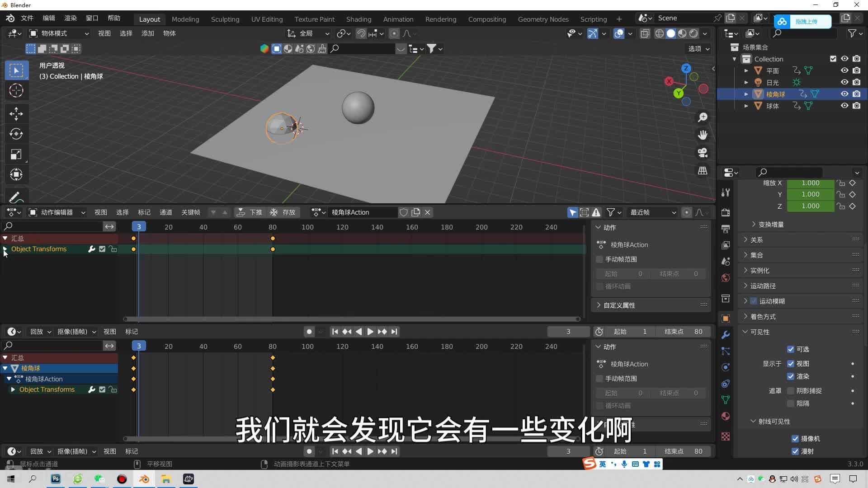Click 缩放 X value slider field
The height and width of the screenshot is (488, 868).
tap(810, 183)
